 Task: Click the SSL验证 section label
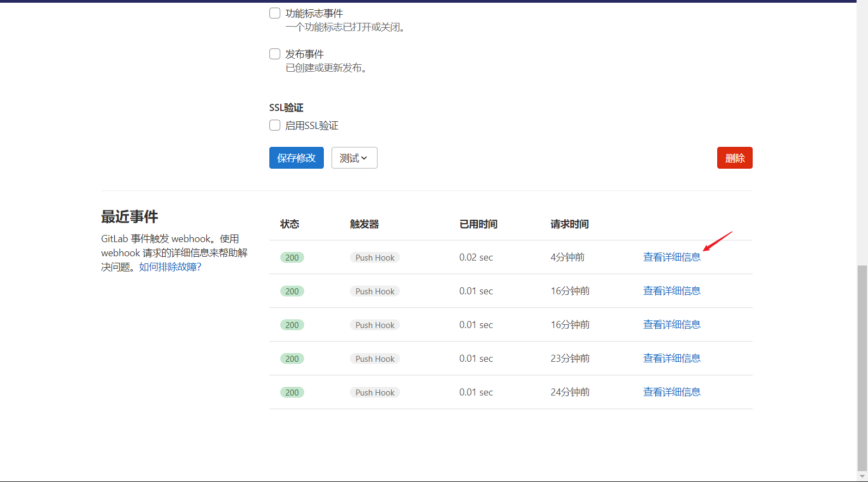tap(286, 108)
